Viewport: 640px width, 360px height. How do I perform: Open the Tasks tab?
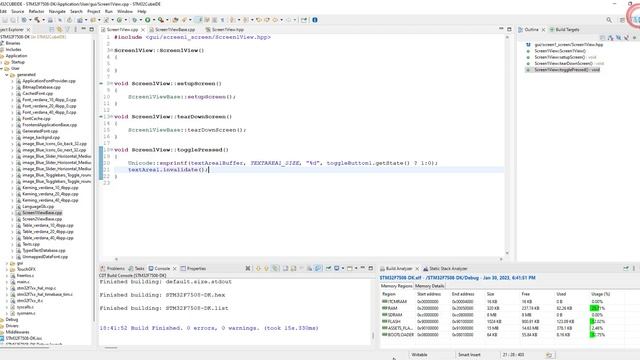coord(137,269)
